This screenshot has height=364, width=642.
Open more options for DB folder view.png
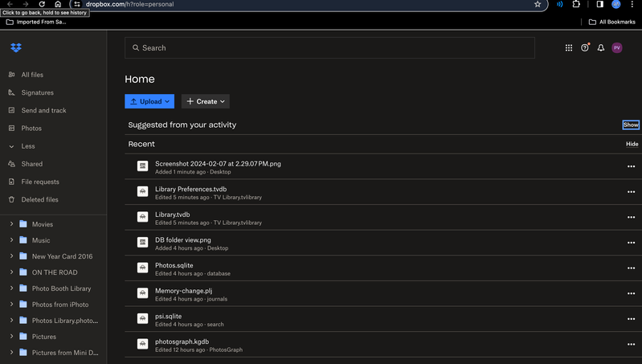click(631, 243)
